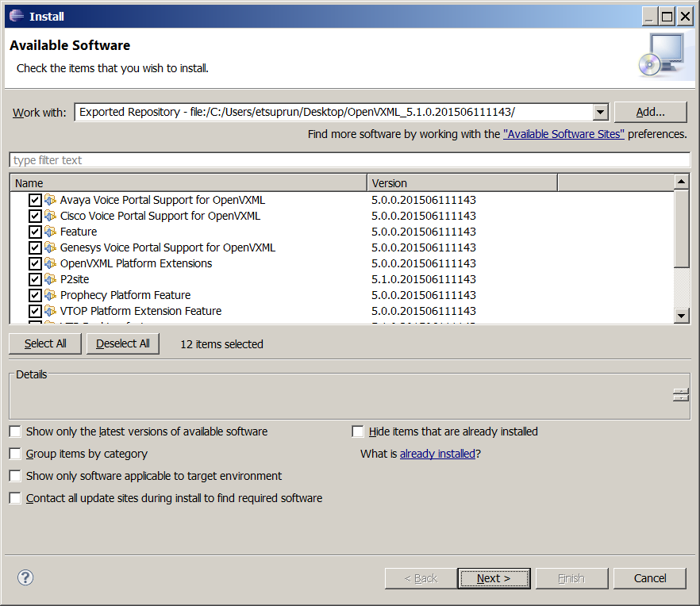700x606 pixels.
Task: Focus the type filter text field
Action: pos(349,160)
